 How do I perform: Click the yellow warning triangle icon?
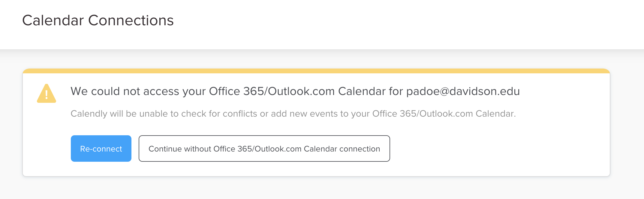tap(47, 93)
